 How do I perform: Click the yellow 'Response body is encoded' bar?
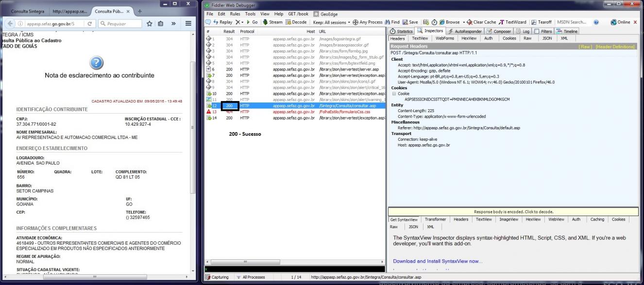[x=513, y=212]
